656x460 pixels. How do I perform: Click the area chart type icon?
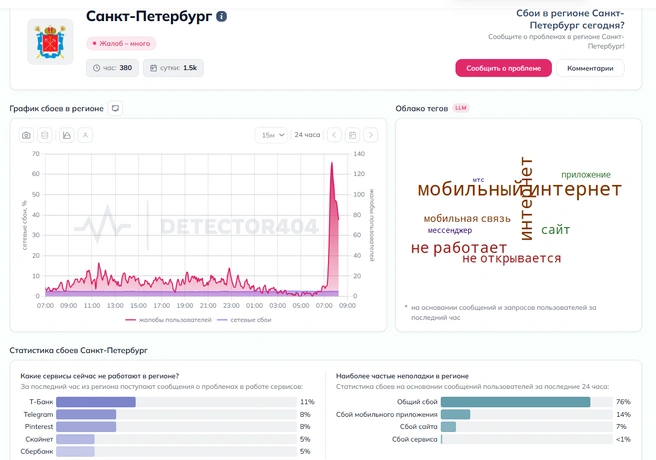67,135
